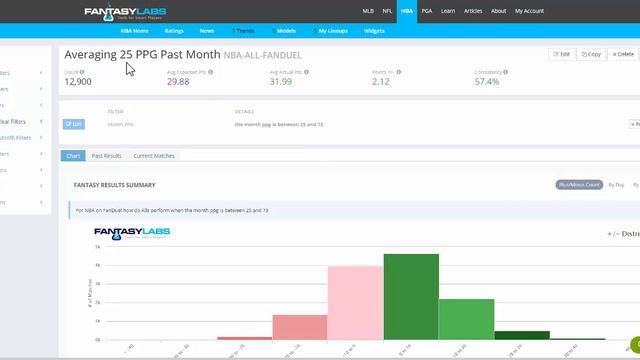Switch to the Current Matches tab
The height and width of the screenshot is (360, 640).
tap(154, 156)
